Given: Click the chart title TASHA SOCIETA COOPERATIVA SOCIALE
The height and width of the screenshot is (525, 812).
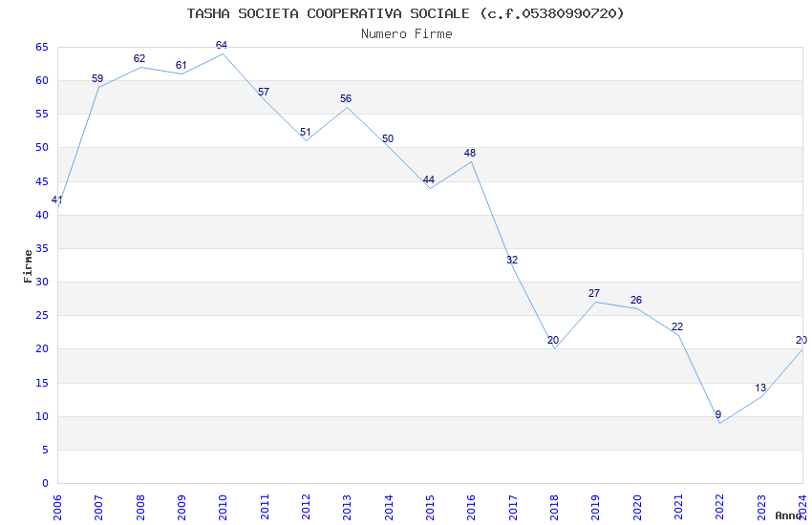Looking at the screenshot, I should pyautogui.click(x=406, y=13).
